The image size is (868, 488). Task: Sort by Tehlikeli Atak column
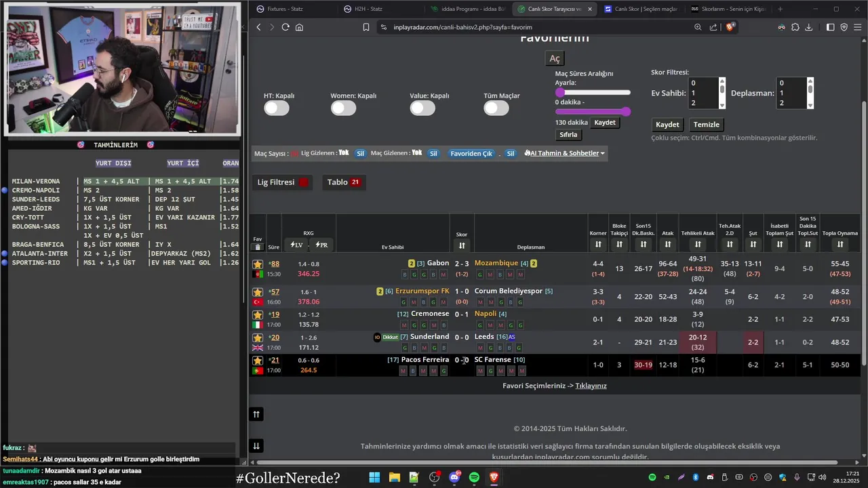(x=698, y=244)
